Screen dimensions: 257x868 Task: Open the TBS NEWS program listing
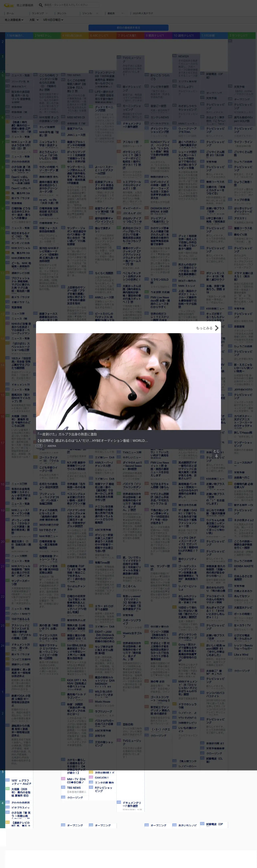click(74, 787)
